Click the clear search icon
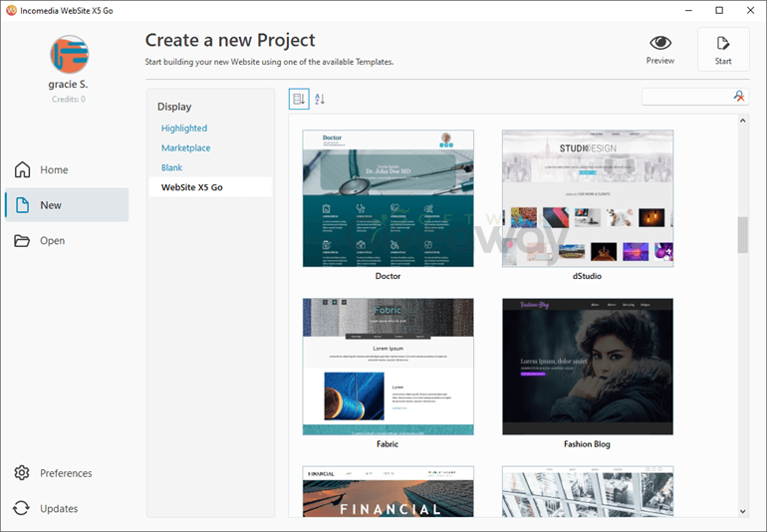767x532 pixels. [739, 97]
